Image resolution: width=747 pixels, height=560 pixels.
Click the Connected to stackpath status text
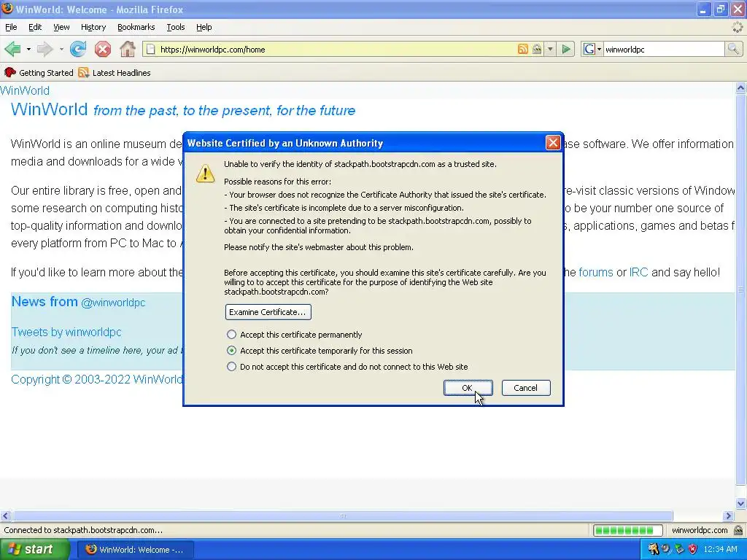(83, 530)
